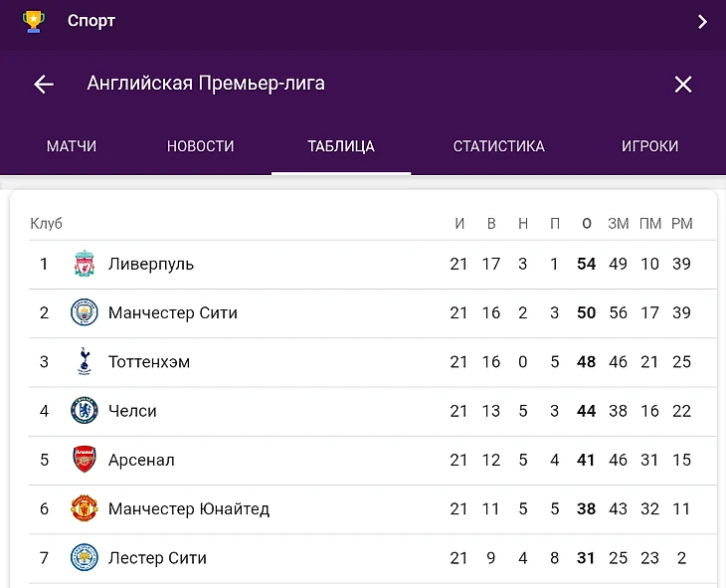Open the ИГРОКИ tab
726x588 pixels.
point(649,146)
